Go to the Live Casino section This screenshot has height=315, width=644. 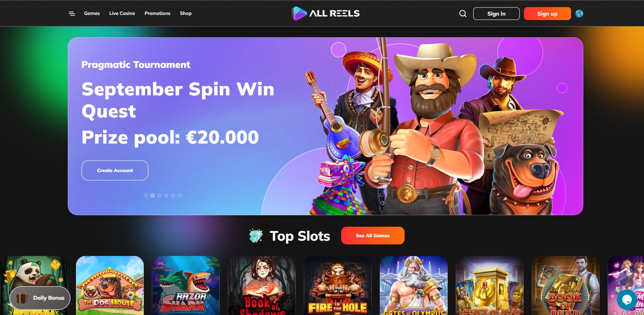pyautogui.click(x=122, y=13)
